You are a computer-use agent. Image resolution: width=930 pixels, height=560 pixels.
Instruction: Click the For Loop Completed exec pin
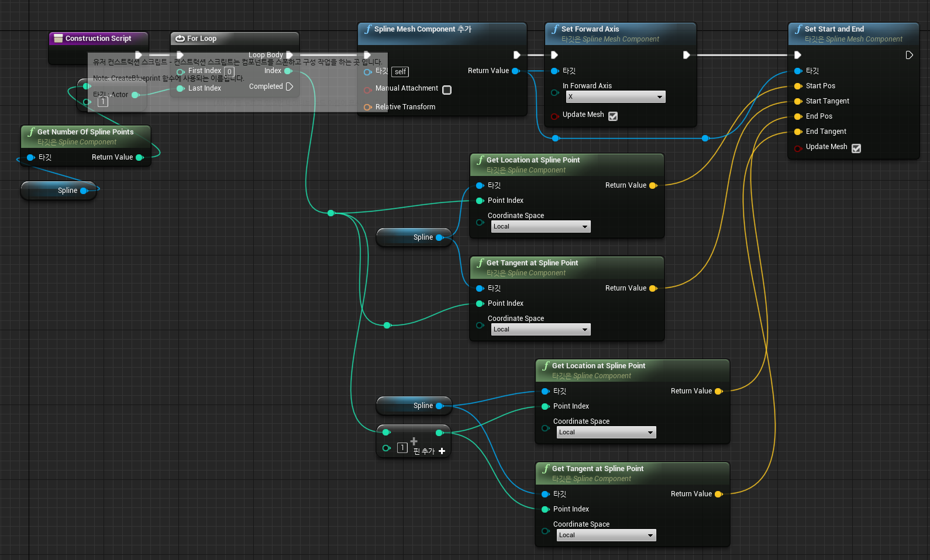pyautogui.click(x=289, y=87)
